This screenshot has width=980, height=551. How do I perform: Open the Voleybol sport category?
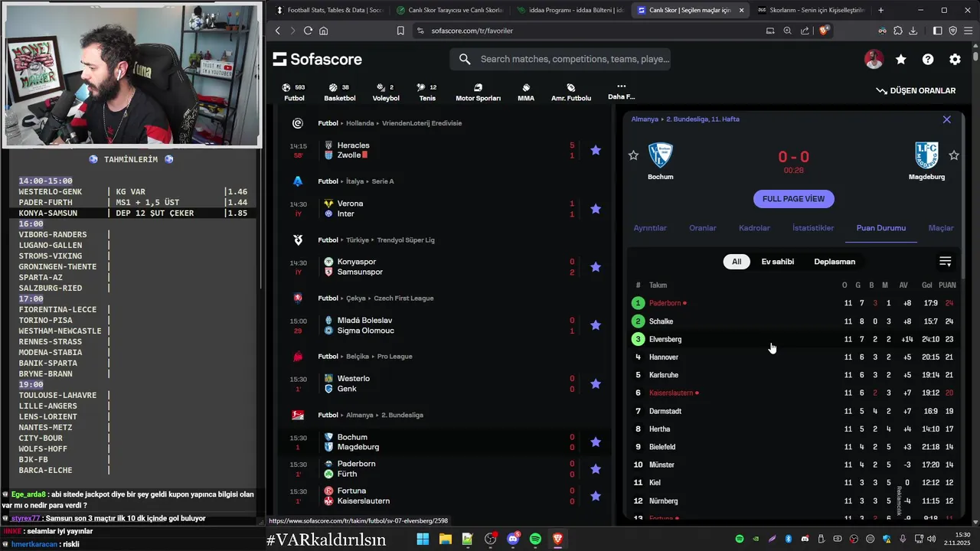[x=386, y=93]
